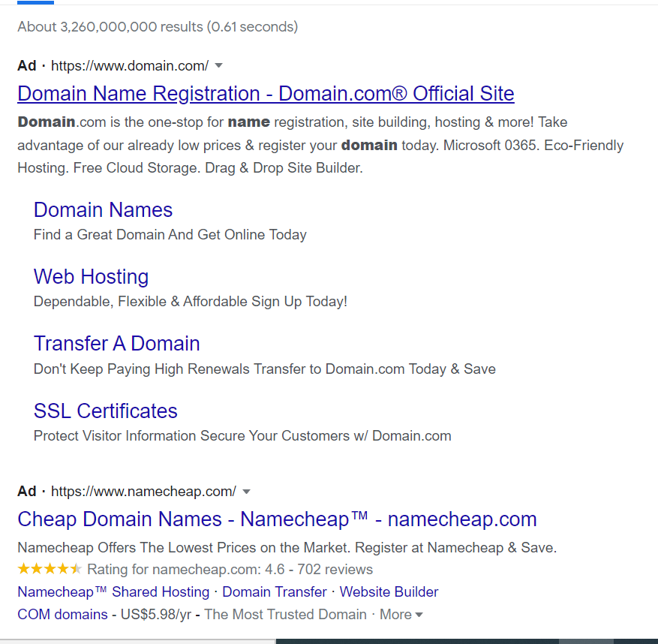
Task: Open the Transfer A Domain sitelink
Action: tap(116, 344)
